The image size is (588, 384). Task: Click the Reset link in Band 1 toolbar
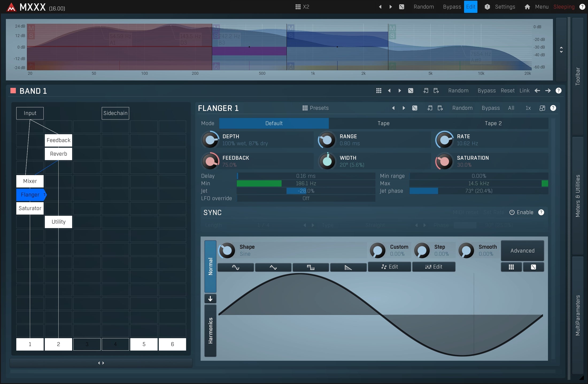pyautogui.click(x=508, y=91)
